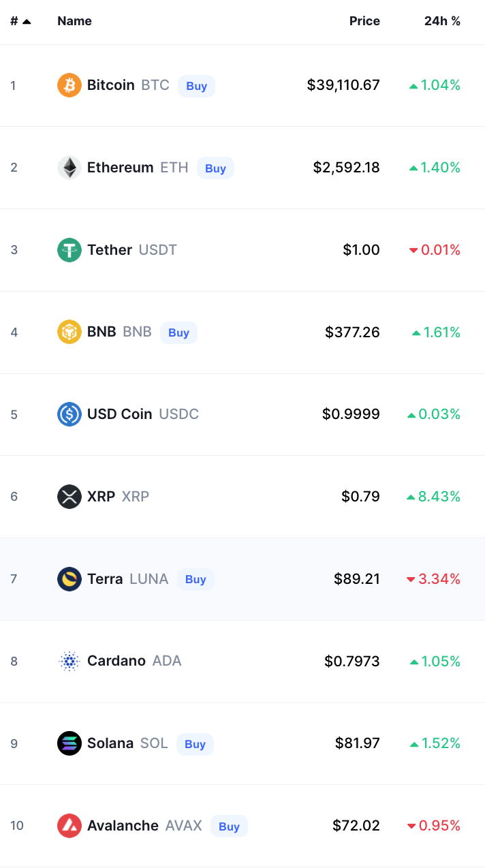Click the USD Coin blue logo
Image resolution: width=485 pixels, height=868 pixels.
(69, 414)
